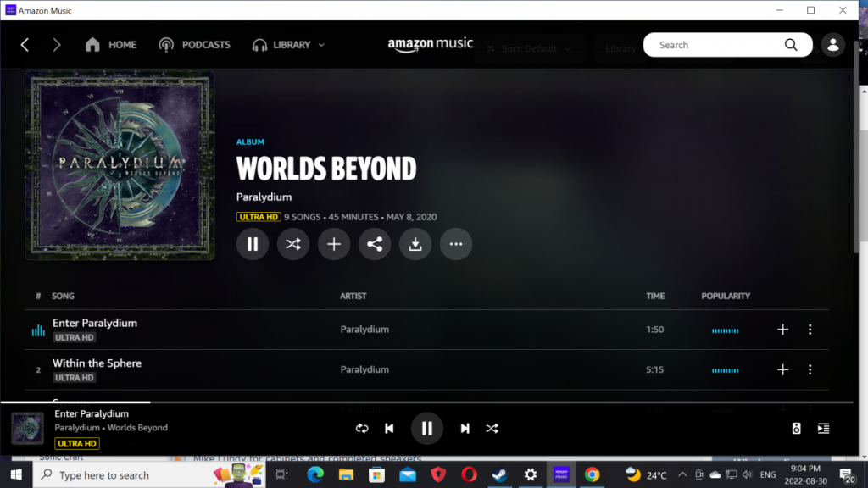868x488 pixels.
Task: Click the amazon music logo
Action: click(x=430, y=44)
